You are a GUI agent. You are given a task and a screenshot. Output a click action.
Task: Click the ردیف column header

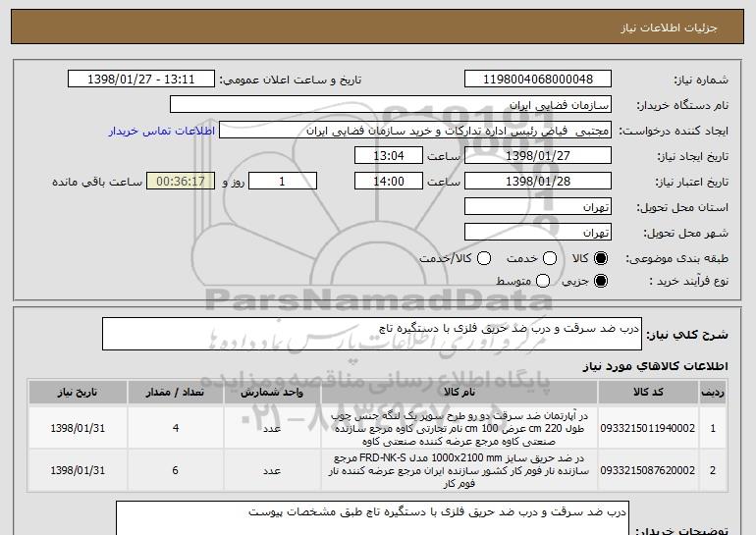click(713, 393)
